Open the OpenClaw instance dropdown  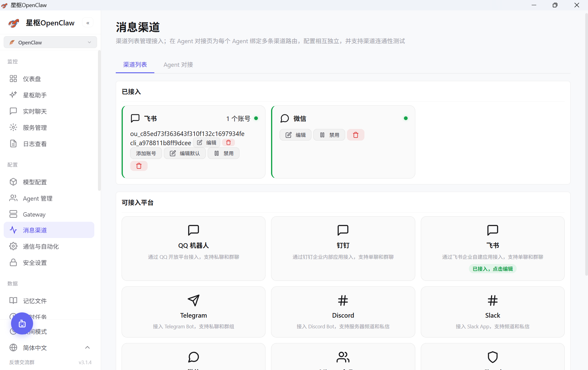pos(50,42)
